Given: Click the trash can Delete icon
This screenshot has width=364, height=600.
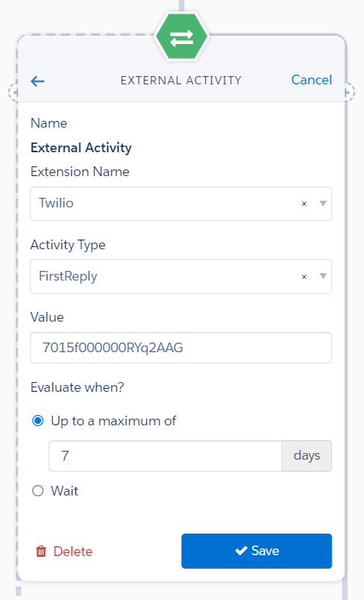Looking at the screenshot, I should pos(41,551).
